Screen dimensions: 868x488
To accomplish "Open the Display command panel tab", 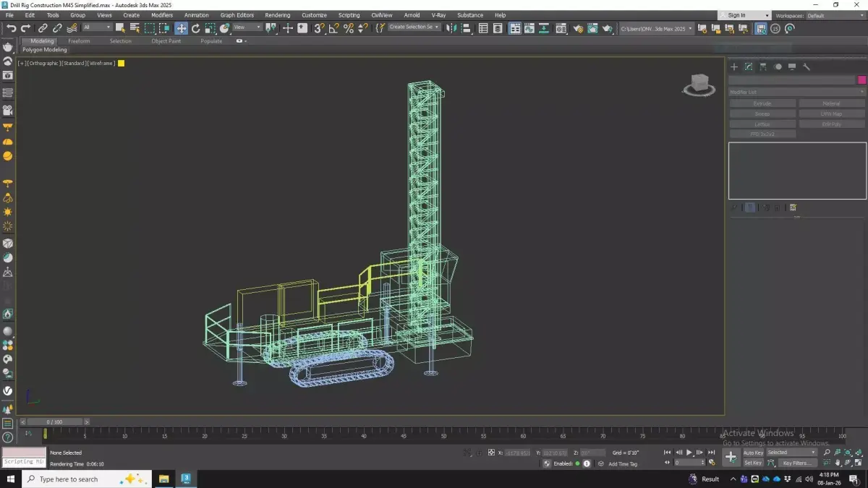I will coord(792,67).
